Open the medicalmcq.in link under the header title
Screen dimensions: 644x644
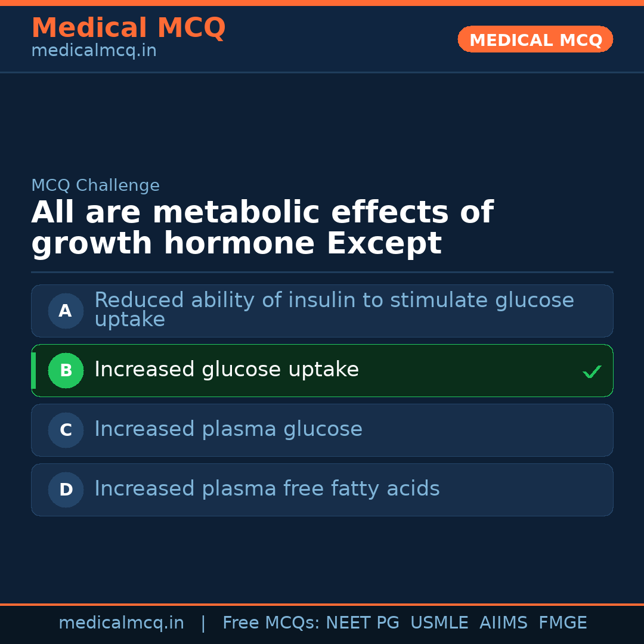[x=94, y=51]
